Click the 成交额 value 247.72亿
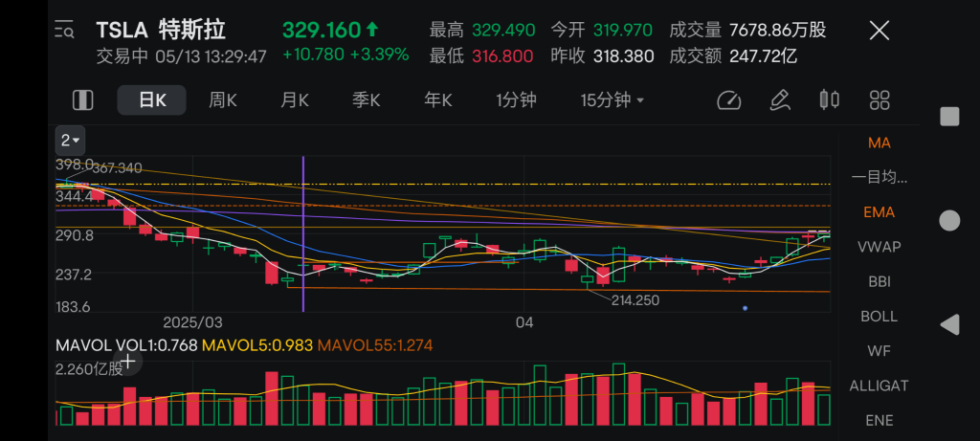Viewport: 980px width, 441px height. (763, 56)
